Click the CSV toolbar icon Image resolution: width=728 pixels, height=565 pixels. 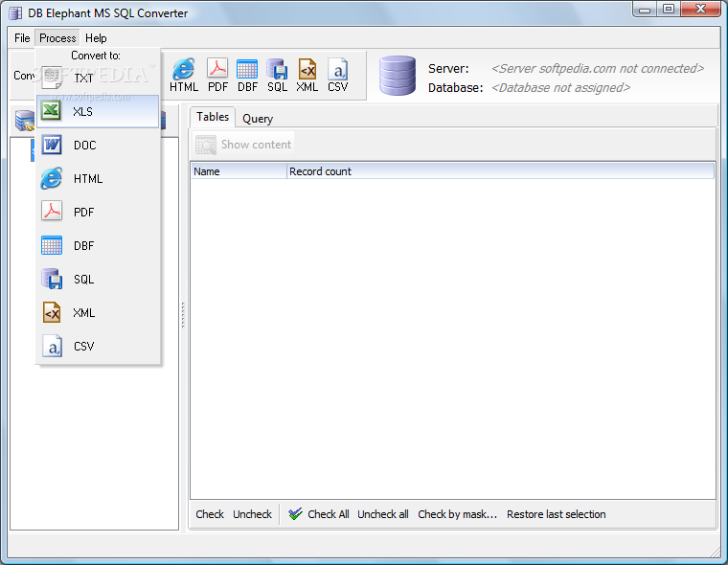[x=337, y=76]
